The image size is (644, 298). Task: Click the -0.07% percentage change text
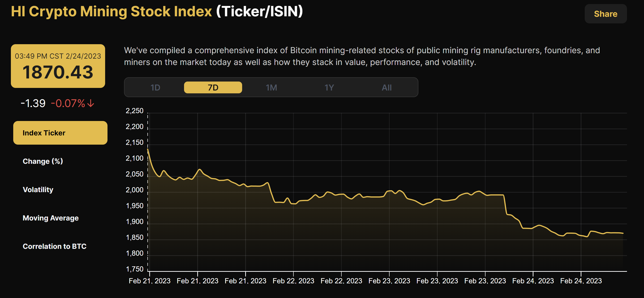pyautogui.click(x=68, y=103)
